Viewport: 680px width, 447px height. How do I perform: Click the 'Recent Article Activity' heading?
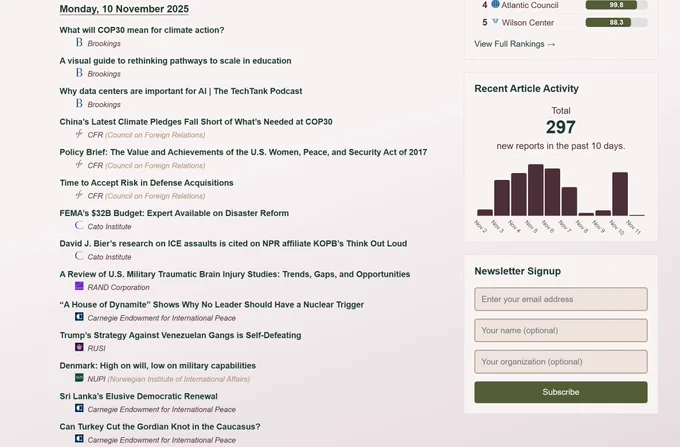click(x=526, y=88)
